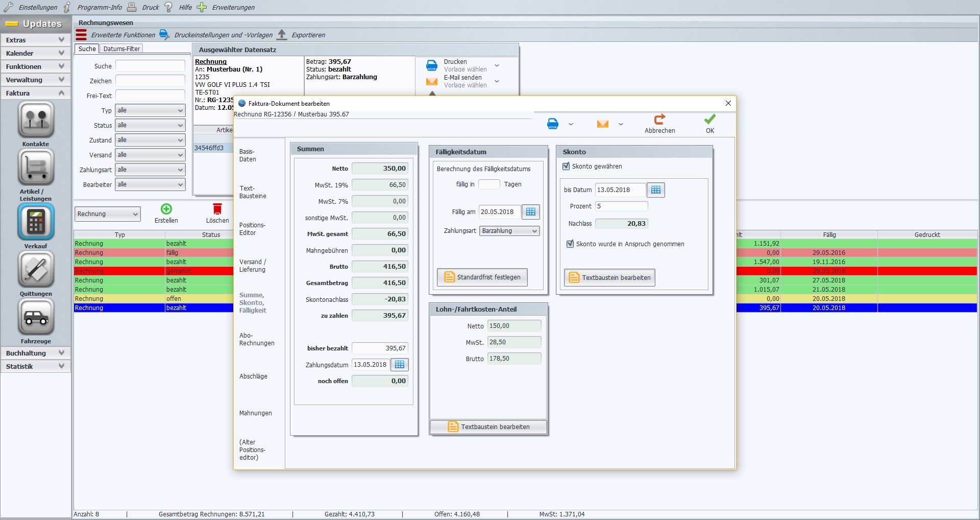Screen dimensions: 980x520
Task: Open the Fahrzeuge car icon
Action: click(36, 317)
